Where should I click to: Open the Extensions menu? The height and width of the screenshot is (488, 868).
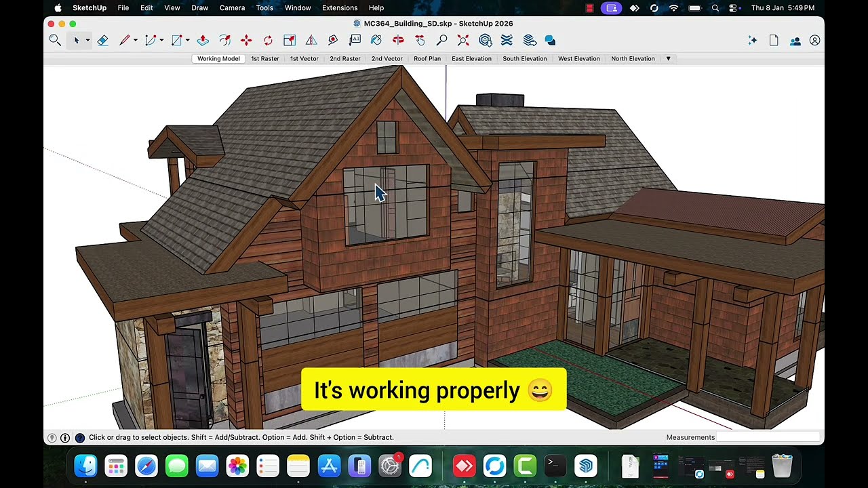340,8
